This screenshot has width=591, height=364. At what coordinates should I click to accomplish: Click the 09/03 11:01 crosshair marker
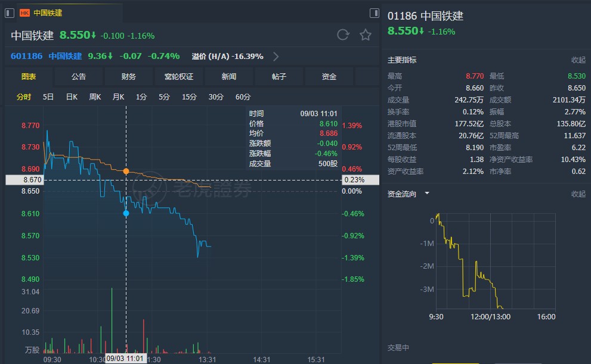[126, 358]
